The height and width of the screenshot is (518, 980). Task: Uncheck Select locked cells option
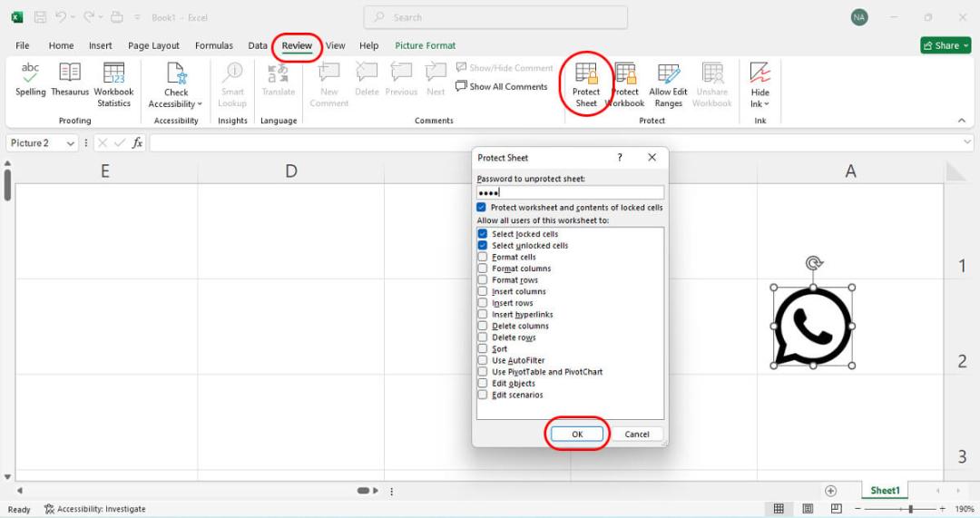coord(483,234)
